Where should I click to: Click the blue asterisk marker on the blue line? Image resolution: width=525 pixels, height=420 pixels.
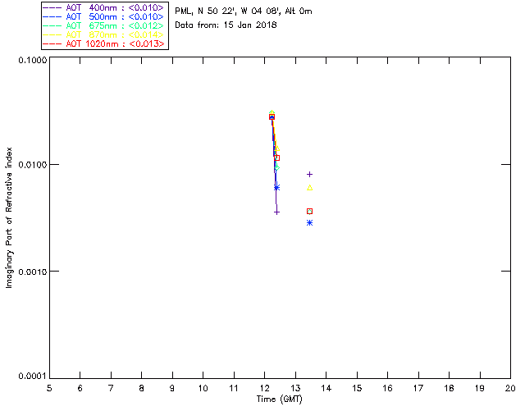click(276, 188)
